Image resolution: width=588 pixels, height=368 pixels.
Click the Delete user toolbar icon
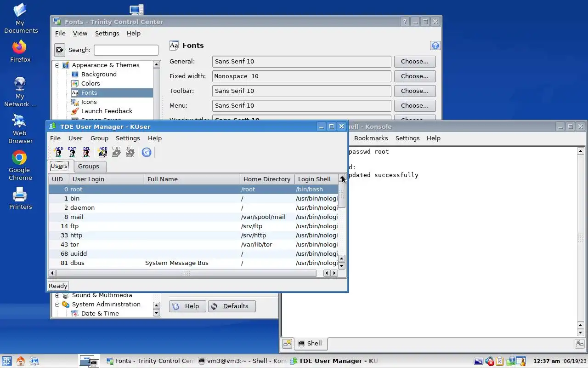pyautogui.click(x=86, y=152)
